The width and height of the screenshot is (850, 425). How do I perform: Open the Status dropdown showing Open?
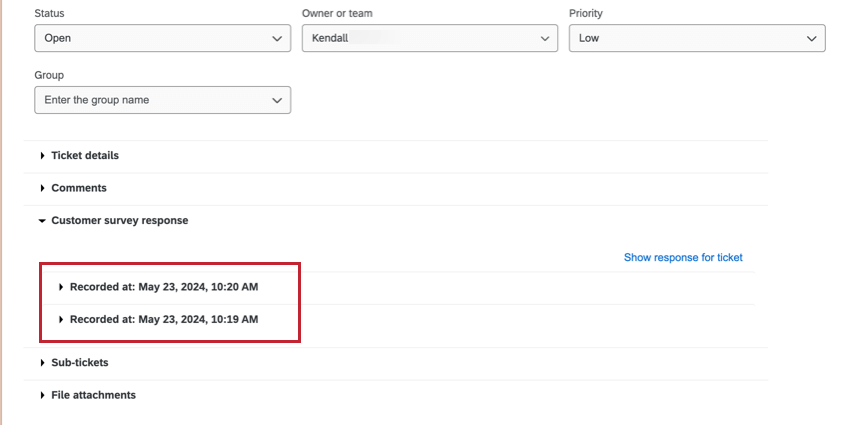[x=163, y=38]
